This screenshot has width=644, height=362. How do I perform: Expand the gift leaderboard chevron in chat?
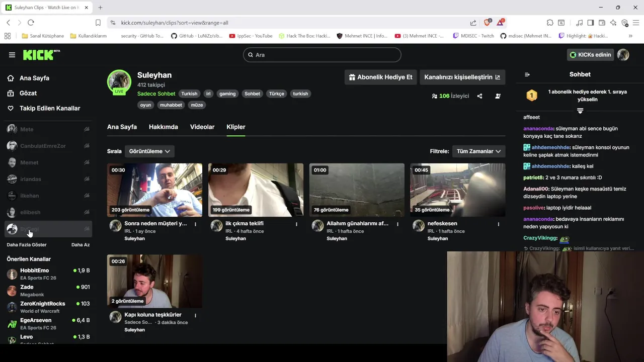[580, 111]
